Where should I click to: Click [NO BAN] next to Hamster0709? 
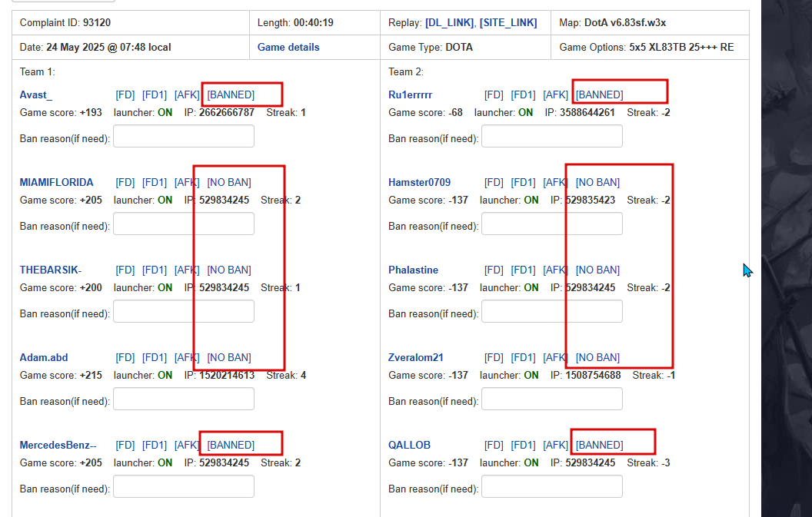pos(597,182)
